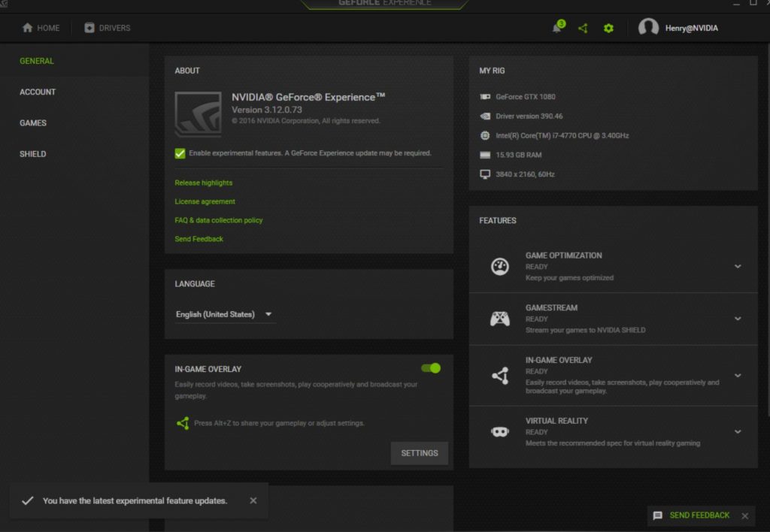Click checkmark icon in update notification
Image resolution: width=770 pixels, height=532 pixels.
28,500
